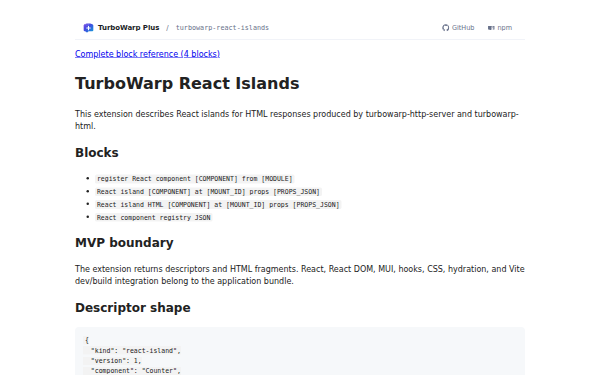Click the extension description paragraph
Image resolution: width=600 pixels, height=375 pixels.
click(x=297, y=120)
